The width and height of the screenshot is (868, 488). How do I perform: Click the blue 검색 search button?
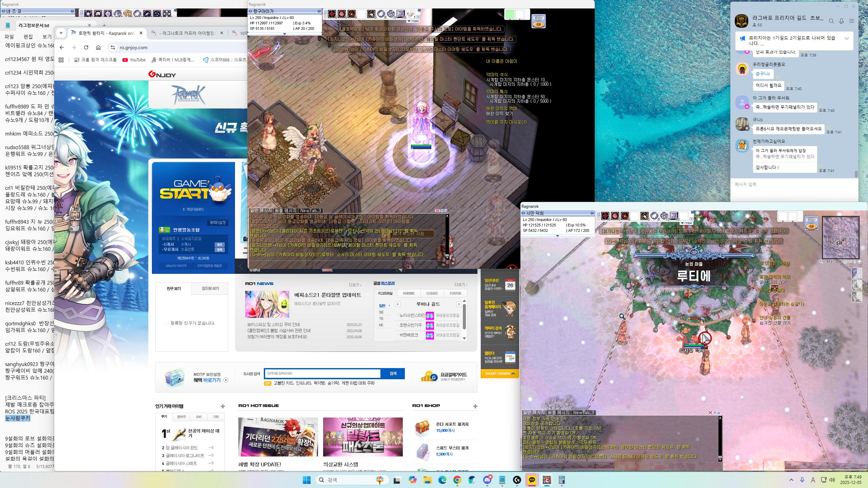point(393,373)
